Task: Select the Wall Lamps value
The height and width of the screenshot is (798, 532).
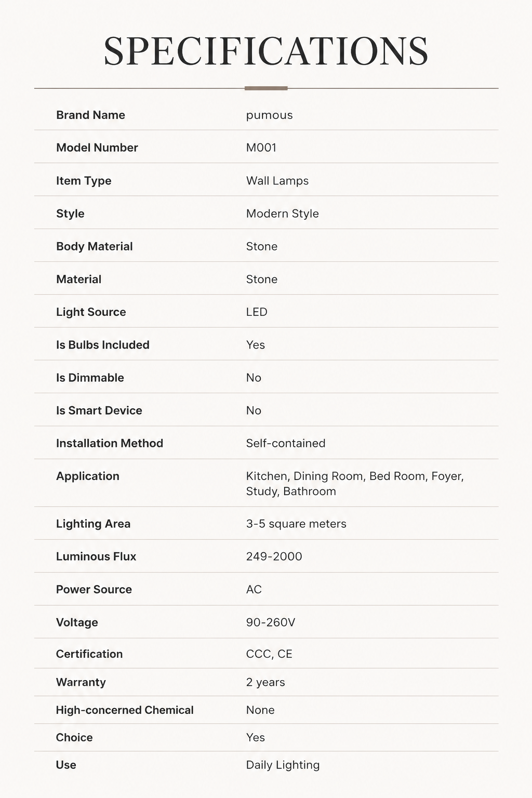Action: click(x=277, y=181)
